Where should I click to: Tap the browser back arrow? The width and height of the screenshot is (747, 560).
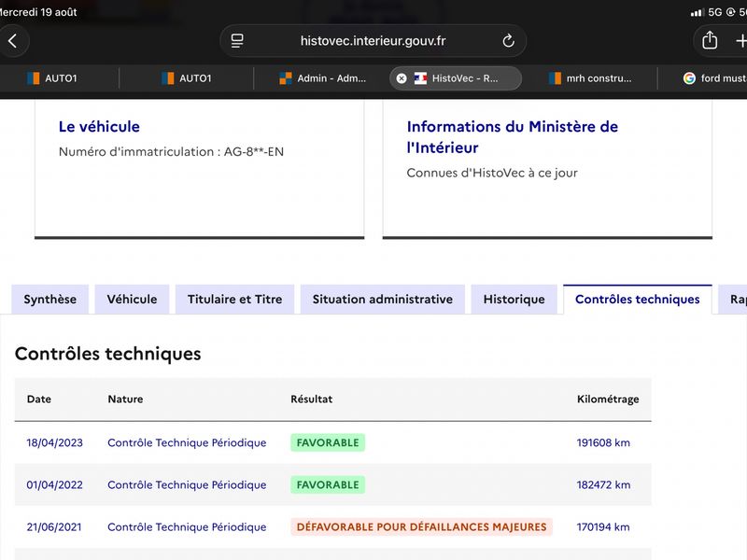coord(13,41)
